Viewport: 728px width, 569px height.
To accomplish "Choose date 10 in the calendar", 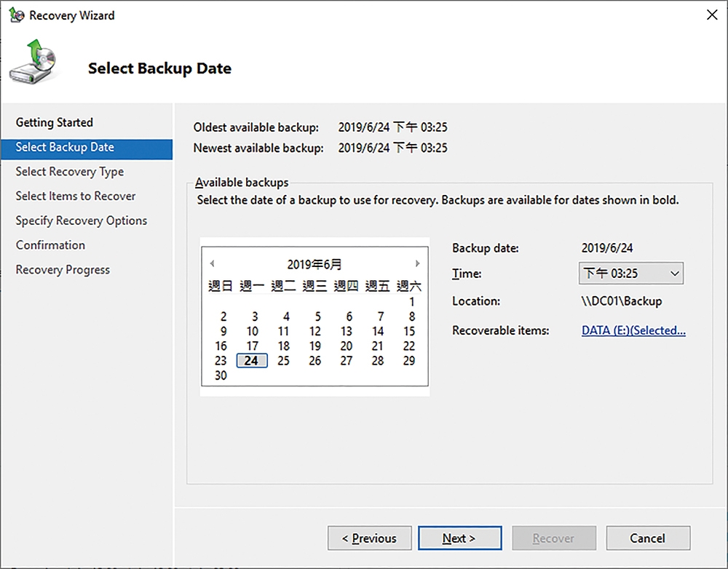I will [x=252, y=331].
